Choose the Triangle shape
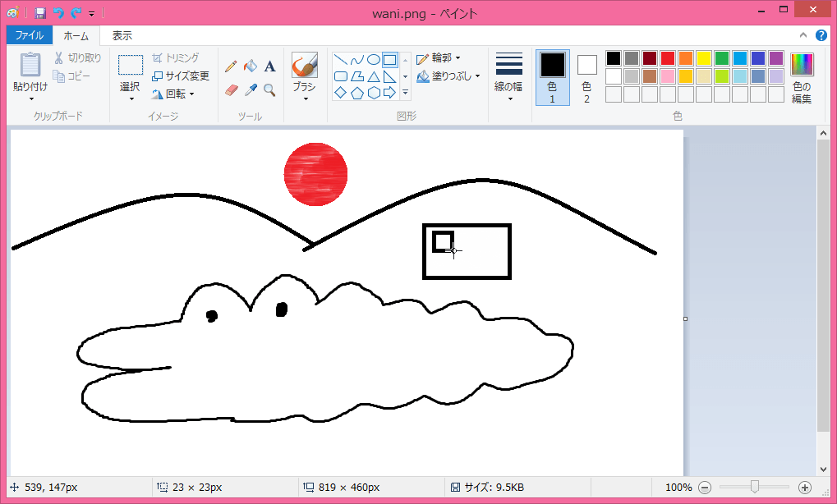The width and height of the screenshot is (837, 504). (374, 76)
